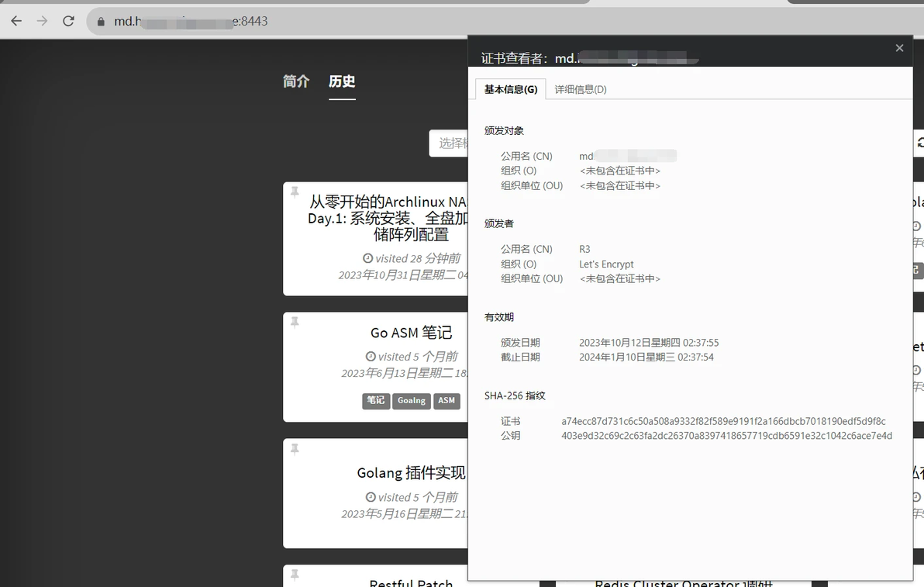Click the browser forward arrow
The image size is (924, 587).
pos(42,21)
